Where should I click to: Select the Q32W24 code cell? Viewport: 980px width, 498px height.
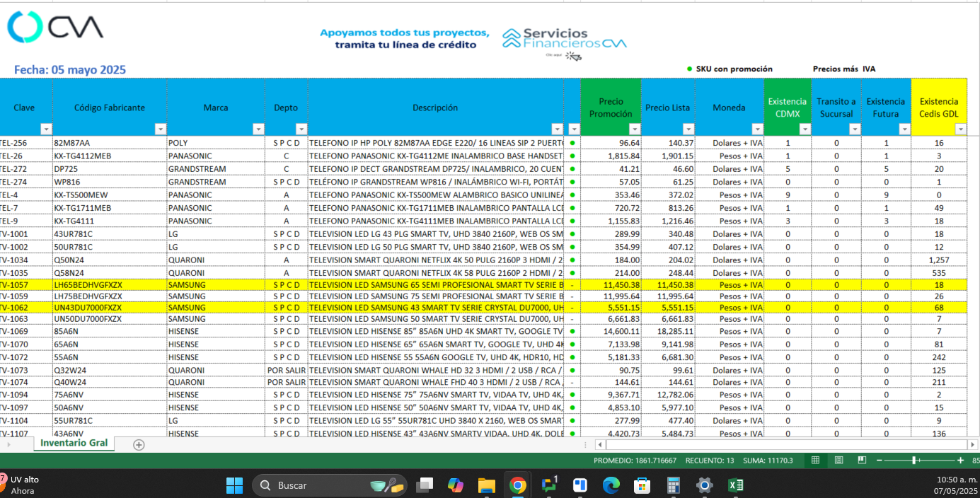pos(110,370)
